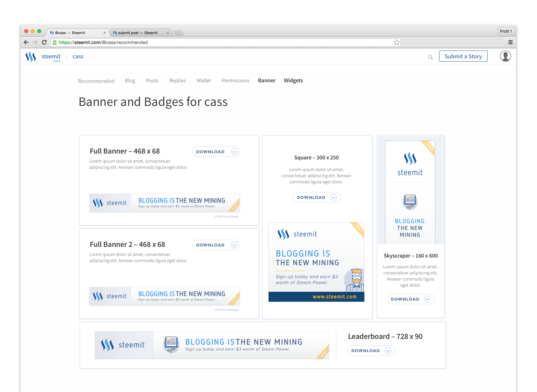
Task: Close the submit post tab
Action: [x=168, y=33]
